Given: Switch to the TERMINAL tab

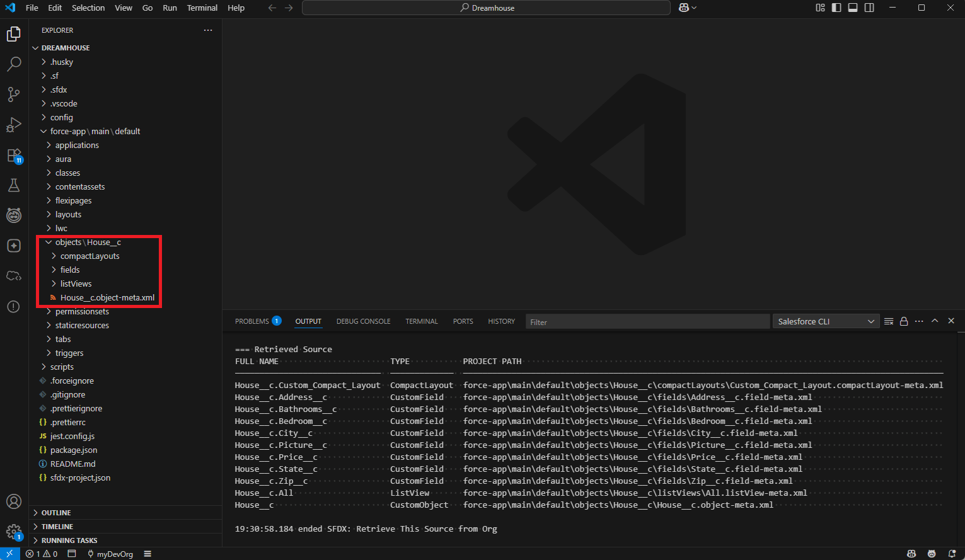Looking at the screenshot, I should 422,321.
